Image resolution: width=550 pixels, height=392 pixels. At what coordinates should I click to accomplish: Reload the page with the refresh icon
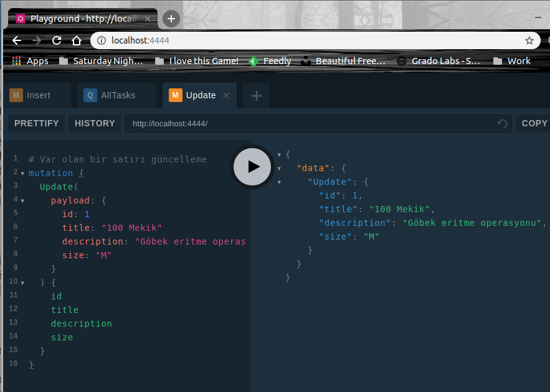[57, 40]
